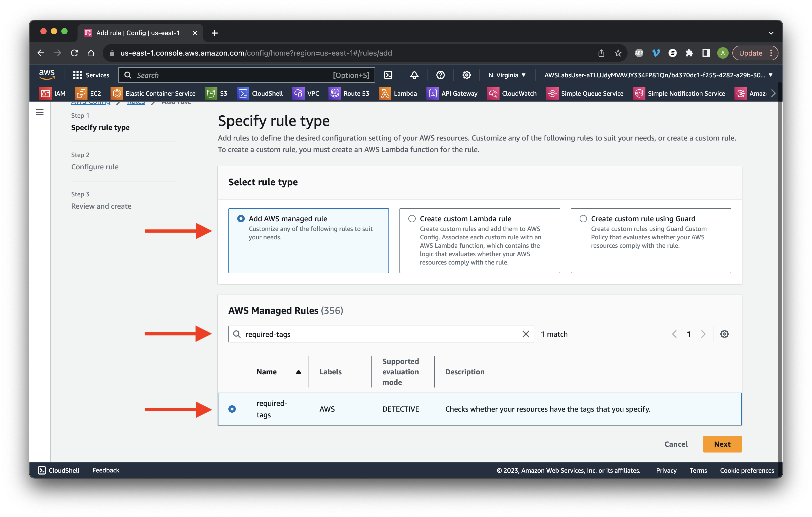Select Create custom rule using Guard
This screenshot has height=517, width=812.
[x=650, y=240]
